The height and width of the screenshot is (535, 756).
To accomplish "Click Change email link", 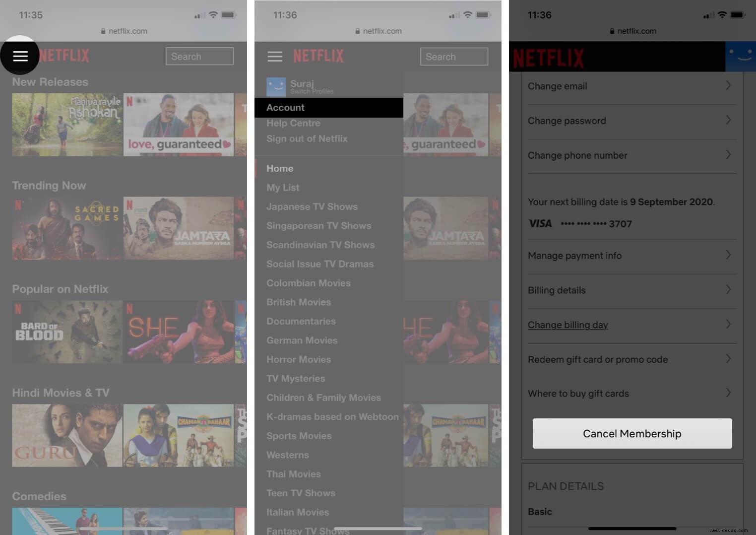I will [558, 86].
